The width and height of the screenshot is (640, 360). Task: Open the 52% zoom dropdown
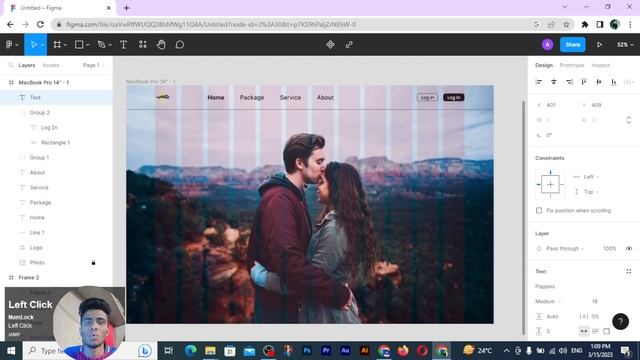[625, 44]
